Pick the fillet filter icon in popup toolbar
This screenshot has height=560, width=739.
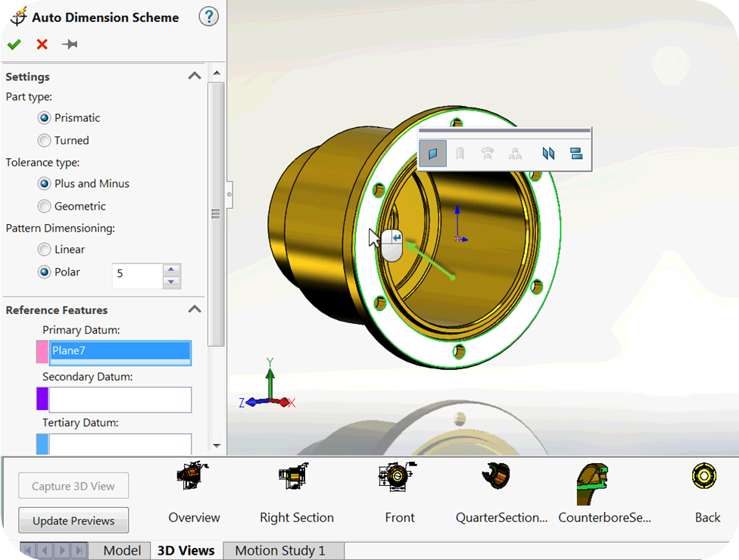(x=488, y=154)
